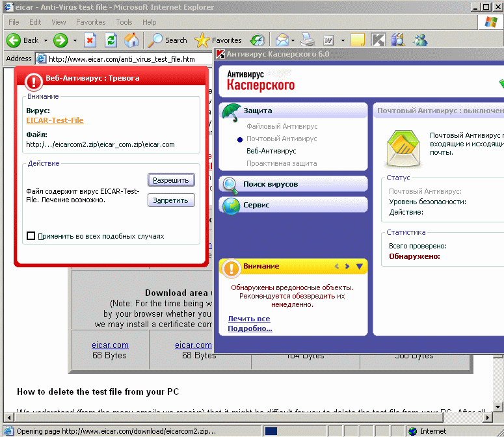Select Веб-Антивирус in the Защита list
This screenshot has width=504, height=437.
tap(271, 151)
